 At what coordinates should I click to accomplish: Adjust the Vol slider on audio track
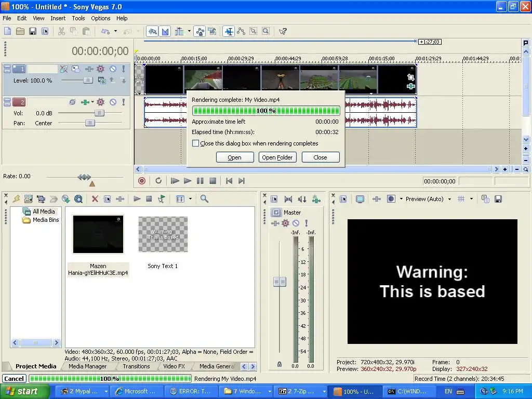click(99, 113)
